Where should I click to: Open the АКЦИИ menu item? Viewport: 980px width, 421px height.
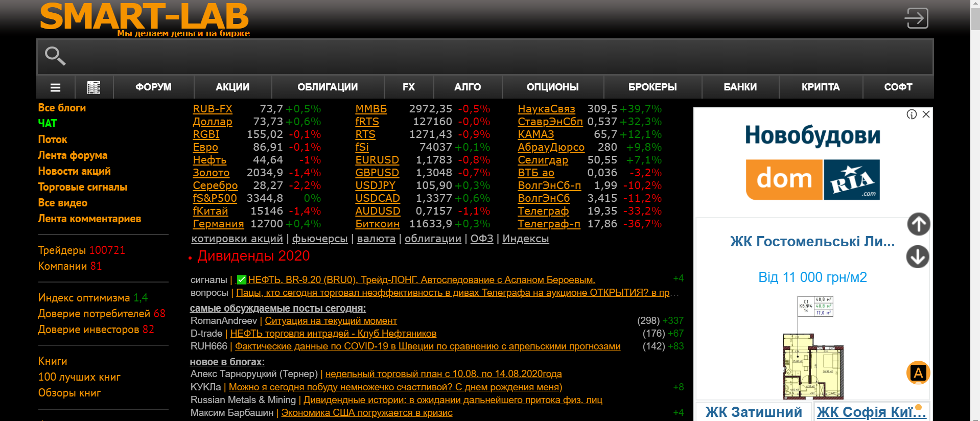(x=232, y=87)
